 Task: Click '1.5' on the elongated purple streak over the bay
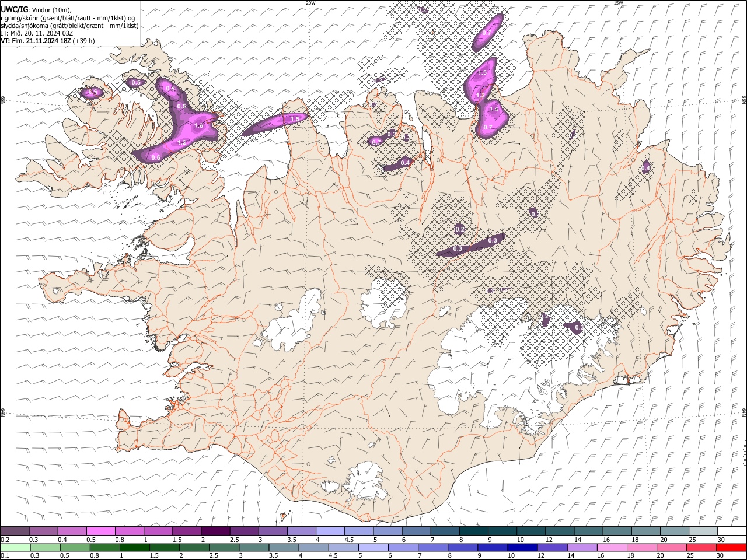click(x=295, y=119)
